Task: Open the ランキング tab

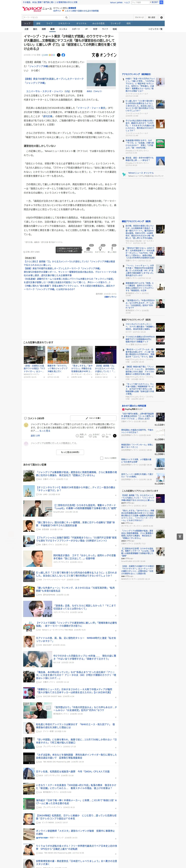Action: 115,23
